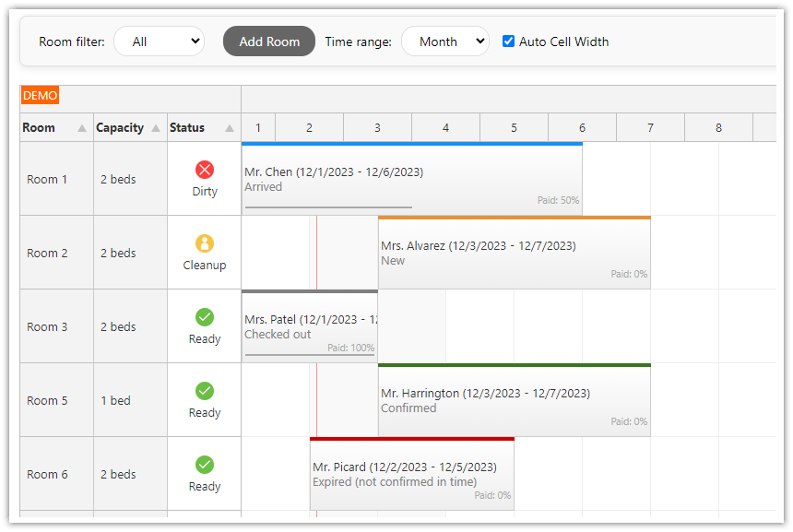Click the sort arrow in Status column header
Viewport: 793px width, 532px height.
pos(230,128)
